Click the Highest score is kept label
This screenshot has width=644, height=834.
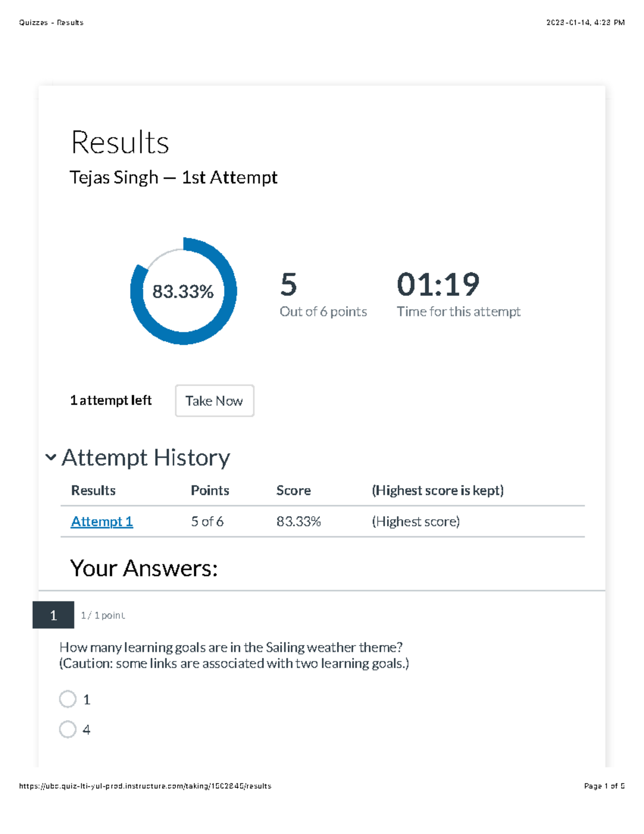coord(438,490)
